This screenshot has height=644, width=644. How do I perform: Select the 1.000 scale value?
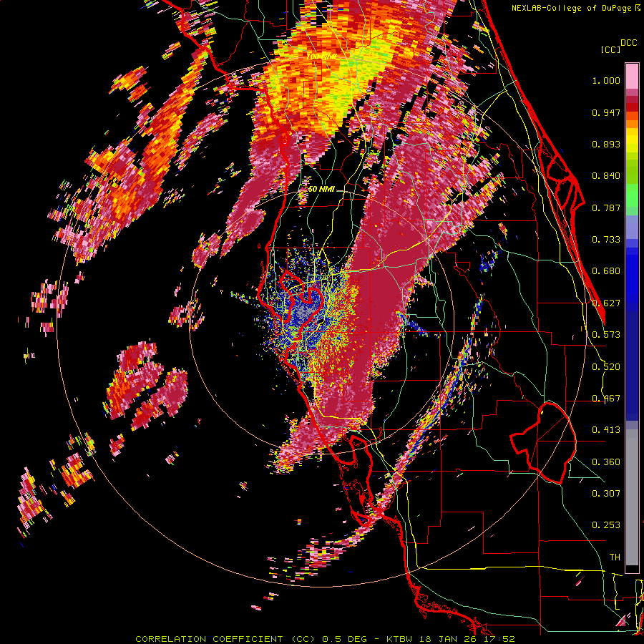(x=606, y=80)
